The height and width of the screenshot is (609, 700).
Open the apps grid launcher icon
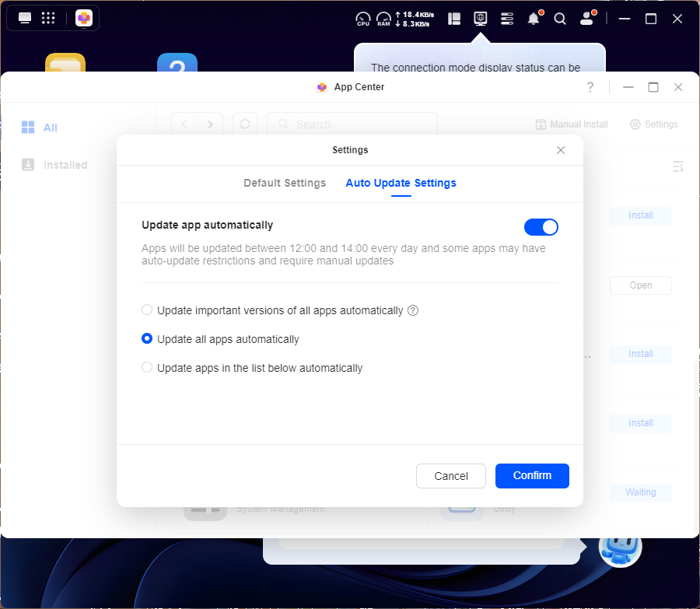coord(48,18)
